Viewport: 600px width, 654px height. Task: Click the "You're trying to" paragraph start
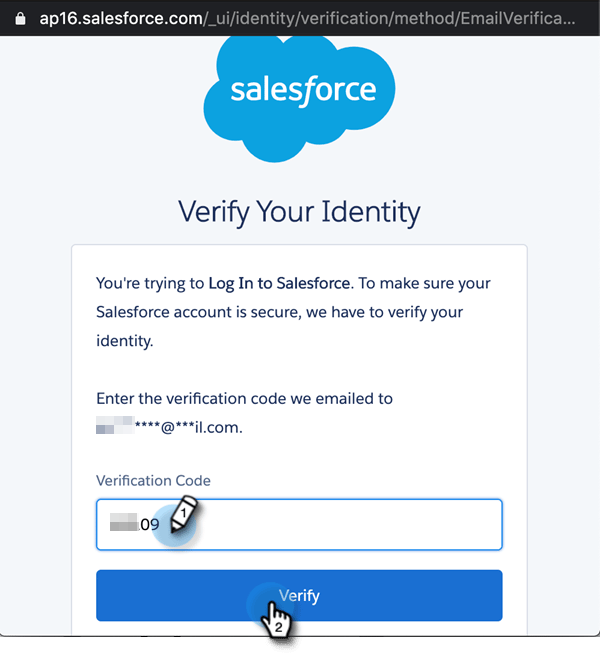tap(150, 283)
